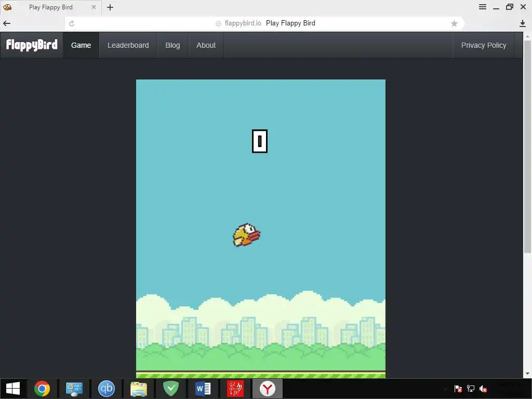Open the browser hamburger menu
This screenshot has height=399, width=532.
pyautogui.click(x=483, y=7)
